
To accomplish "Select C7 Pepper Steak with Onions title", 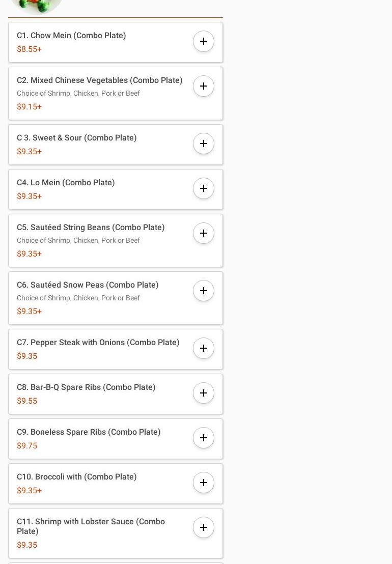I will [x=98, y=342].
